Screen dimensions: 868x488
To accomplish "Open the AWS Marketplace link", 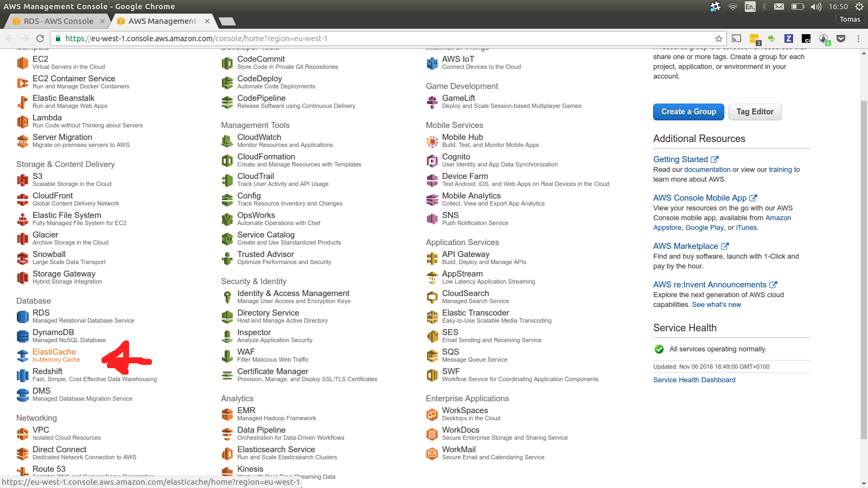I will pyautogui.click(x=691, y=246).
